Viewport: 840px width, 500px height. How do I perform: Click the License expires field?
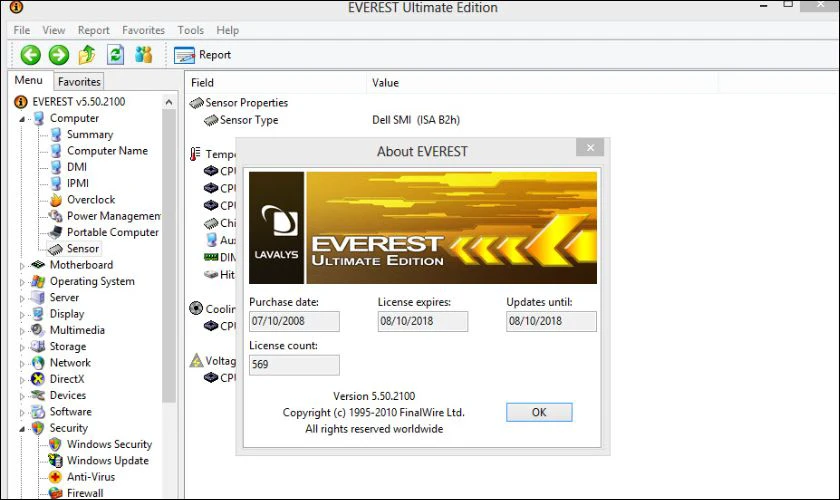tap(423, 321)
